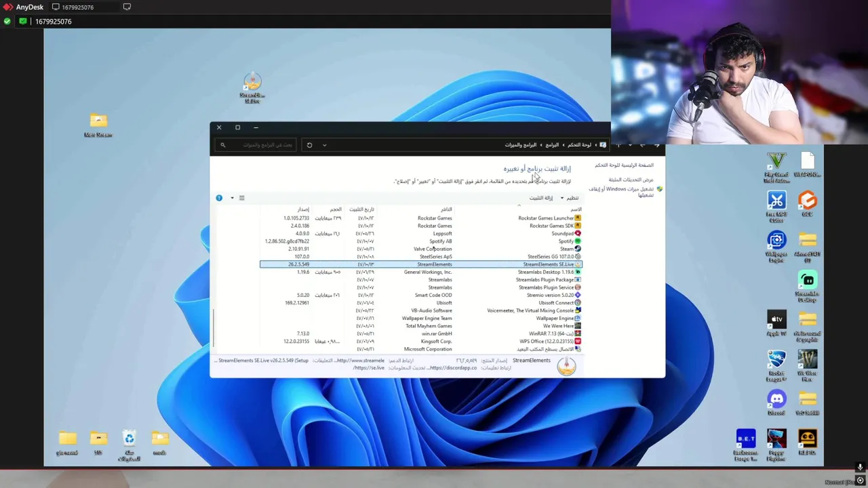
Task: Open the Recycle Bin on remote desktop
Action: 129,445
